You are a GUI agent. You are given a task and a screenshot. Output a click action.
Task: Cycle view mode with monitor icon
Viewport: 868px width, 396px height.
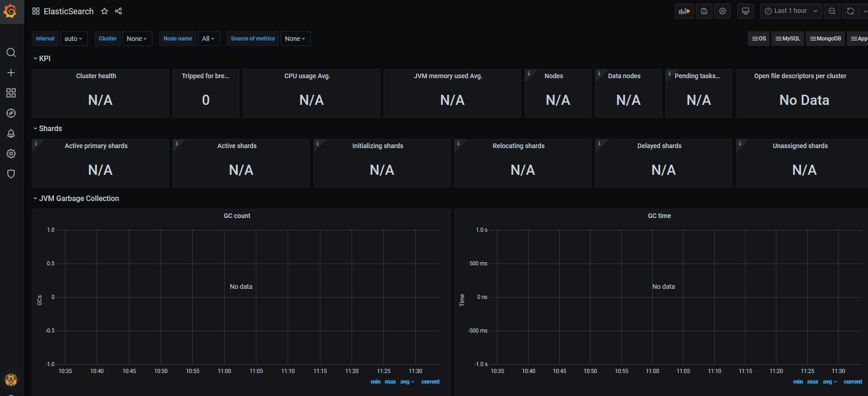[745, 11]
